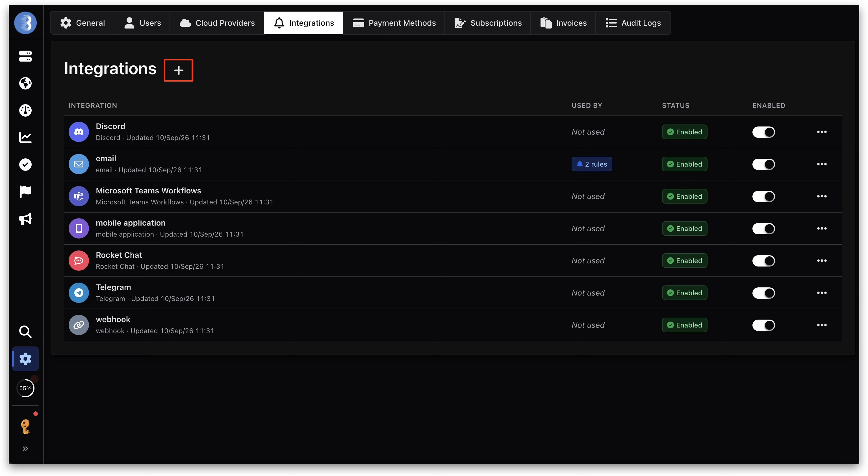Open the user avatar in sidebar

pyautogui.click(x=25, y=426)
